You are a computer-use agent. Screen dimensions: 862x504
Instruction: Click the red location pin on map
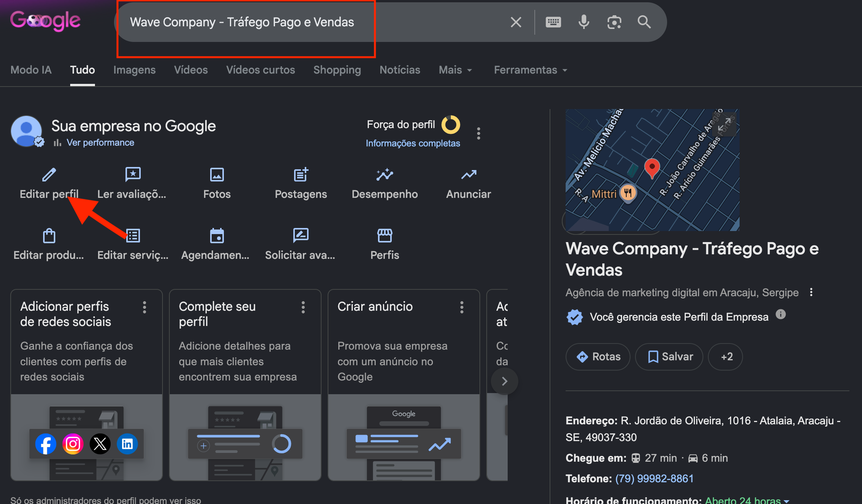click(x=652, y=169)
